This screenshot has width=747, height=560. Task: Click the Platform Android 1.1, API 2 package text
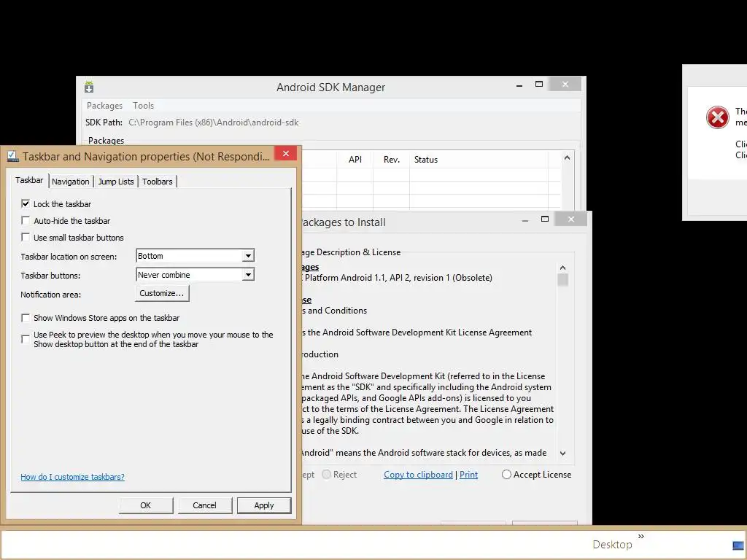pos(398,278)
